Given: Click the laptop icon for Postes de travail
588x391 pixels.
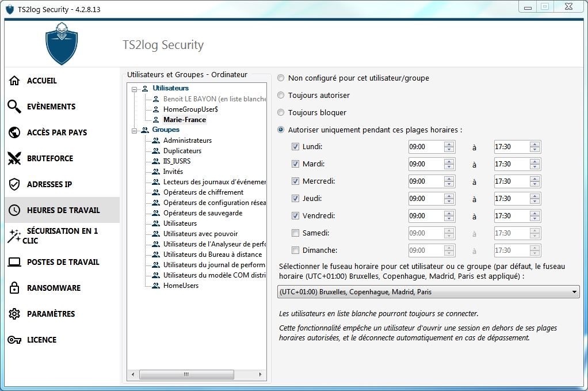Looking at the screenshot, I should (14, 262).
